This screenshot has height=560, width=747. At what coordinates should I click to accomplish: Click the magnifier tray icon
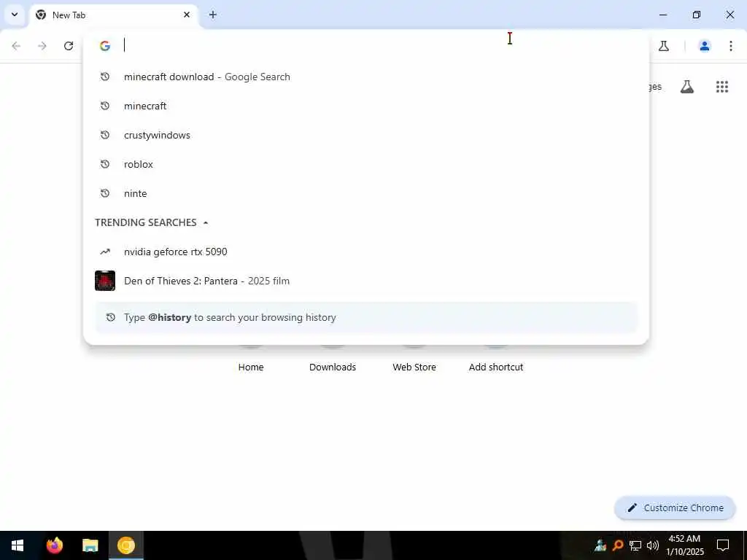coord(618,545)
